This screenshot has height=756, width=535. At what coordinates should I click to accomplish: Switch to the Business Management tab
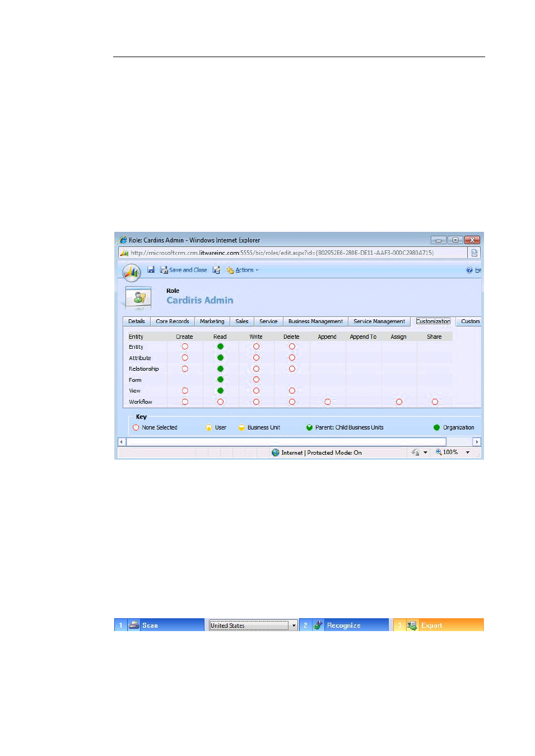[x=315, y=321]
